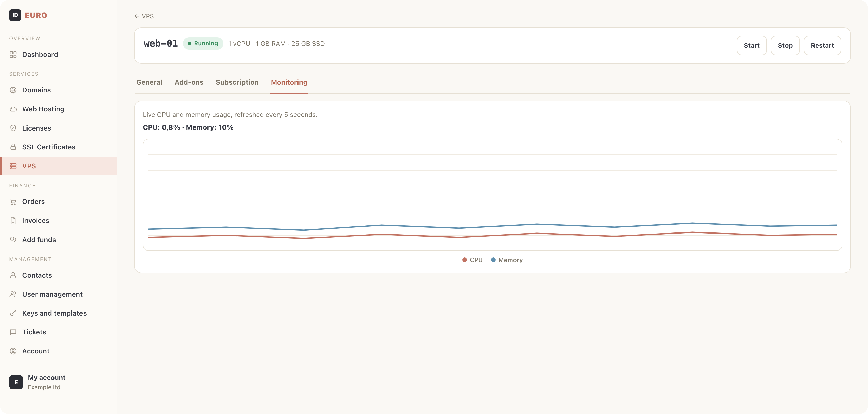This screenshot has width=868, height=414.
Task: Click the Orders cart icon
Action: [13, 202]
